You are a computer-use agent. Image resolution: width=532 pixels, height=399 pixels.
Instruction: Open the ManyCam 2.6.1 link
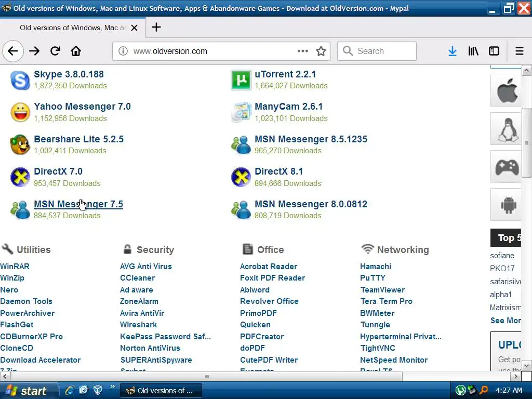(289, 107)
